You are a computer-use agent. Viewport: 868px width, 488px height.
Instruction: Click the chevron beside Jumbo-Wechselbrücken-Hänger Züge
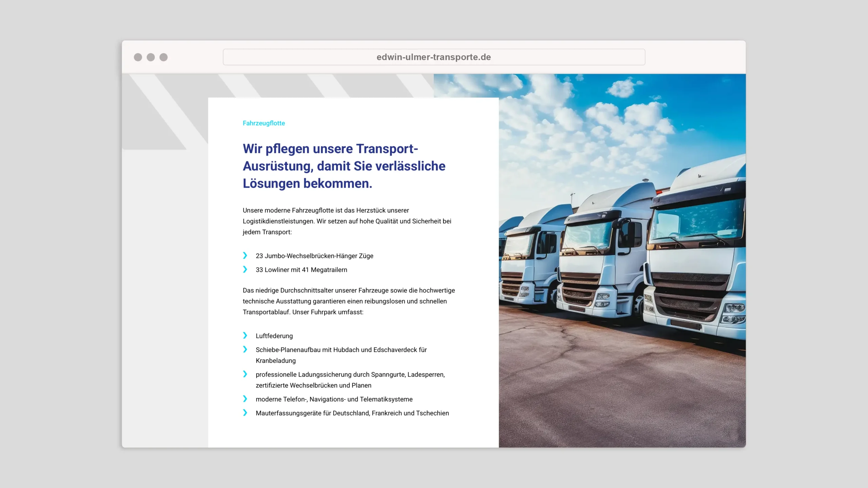245,256
